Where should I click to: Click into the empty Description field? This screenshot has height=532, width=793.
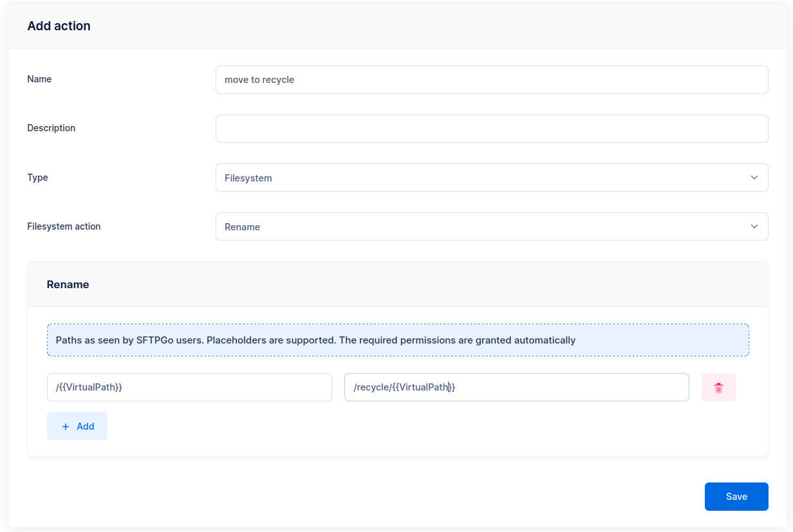pyautogui.click(x=491, y=129)
